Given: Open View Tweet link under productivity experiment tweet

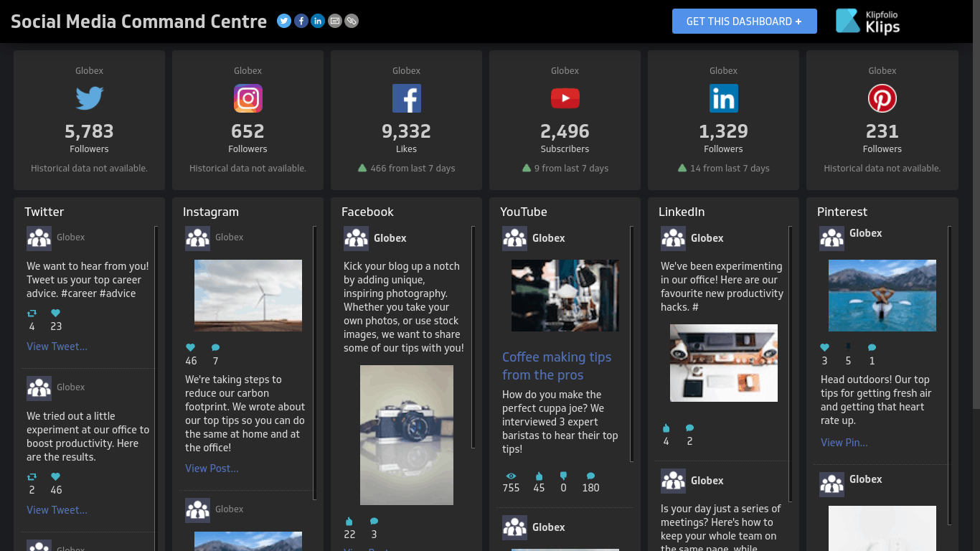Looking at the screenshot, I should (x=57, y=510).
